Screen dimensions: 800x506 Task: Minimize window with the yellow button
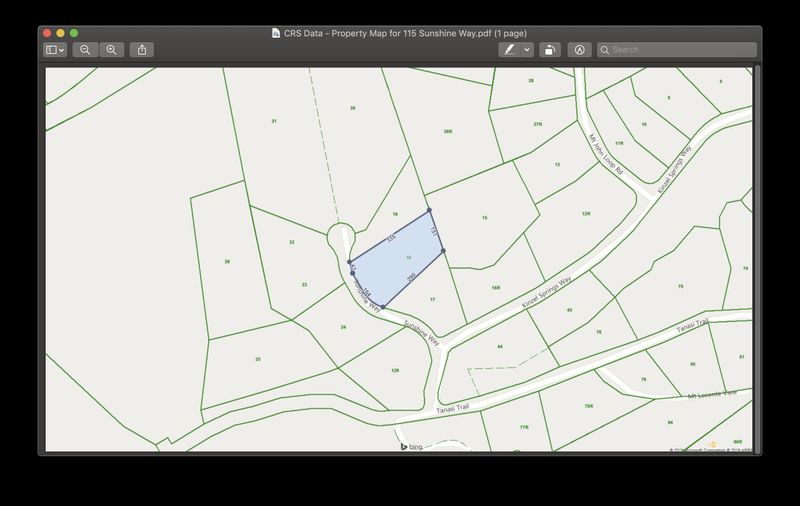point(60,33)
